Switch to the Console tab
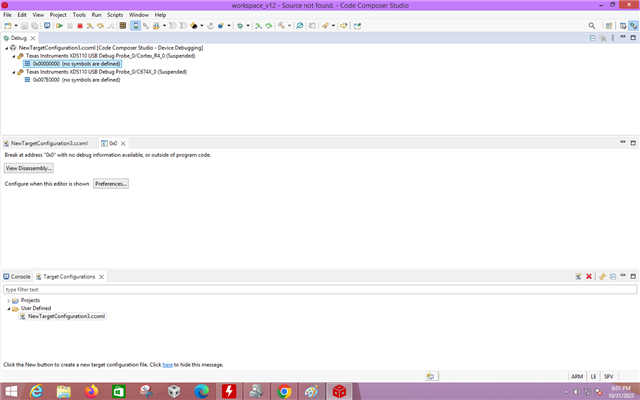 click(17, 276)
